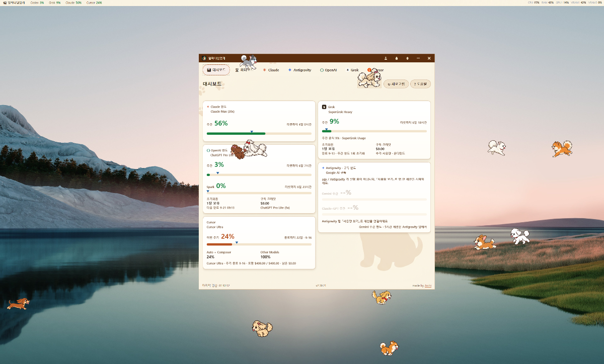Click the 'Cursor Ultra' plan label
The image size is (604, 364).
215,227
